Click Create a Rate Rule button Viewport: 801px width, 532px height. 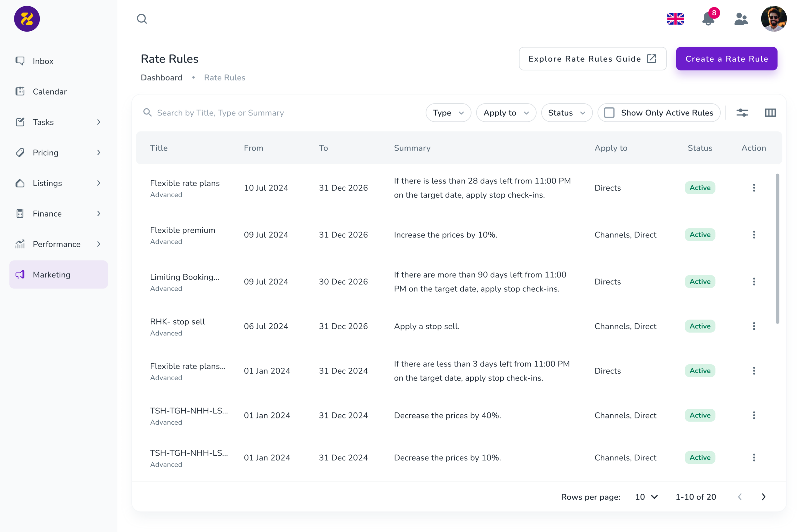point(726,59)
